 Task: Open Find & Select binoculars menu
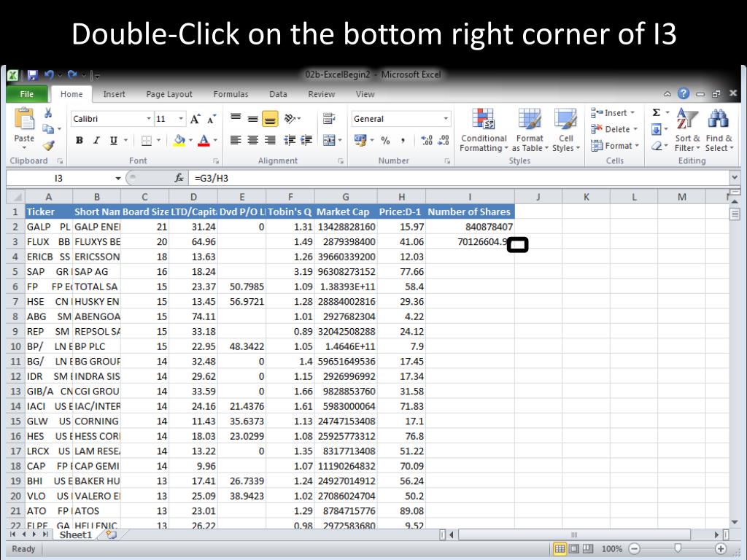[x=719, y=130]
